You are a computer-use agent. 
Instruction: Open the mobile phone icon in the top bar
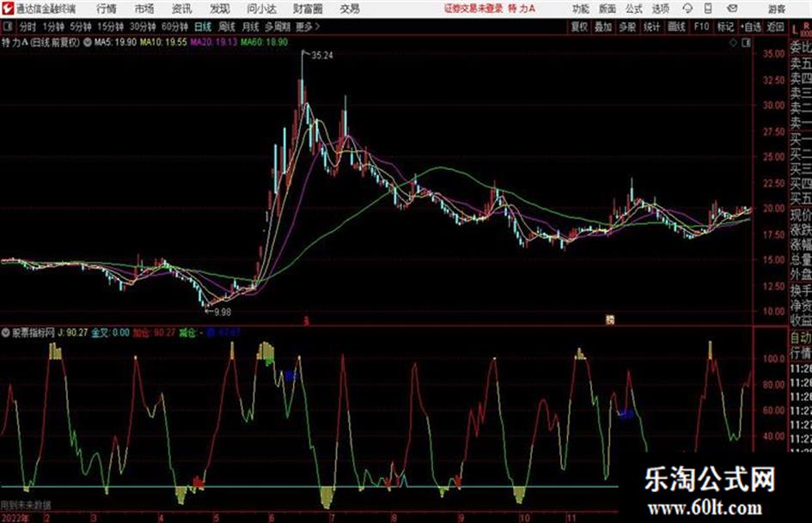pyautogui.click(x=708, y=9)
